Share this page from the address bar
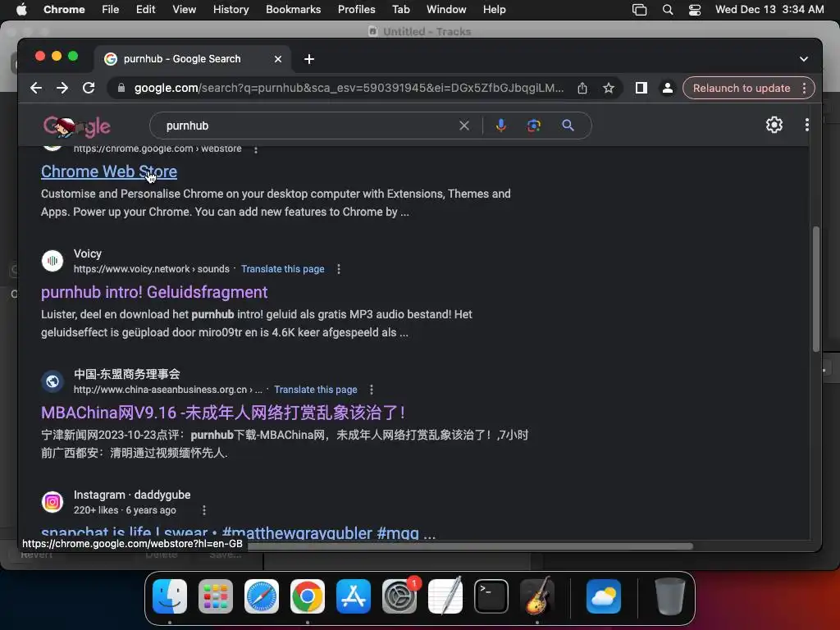This screenshot has width=840, height=630. [582, 88]
